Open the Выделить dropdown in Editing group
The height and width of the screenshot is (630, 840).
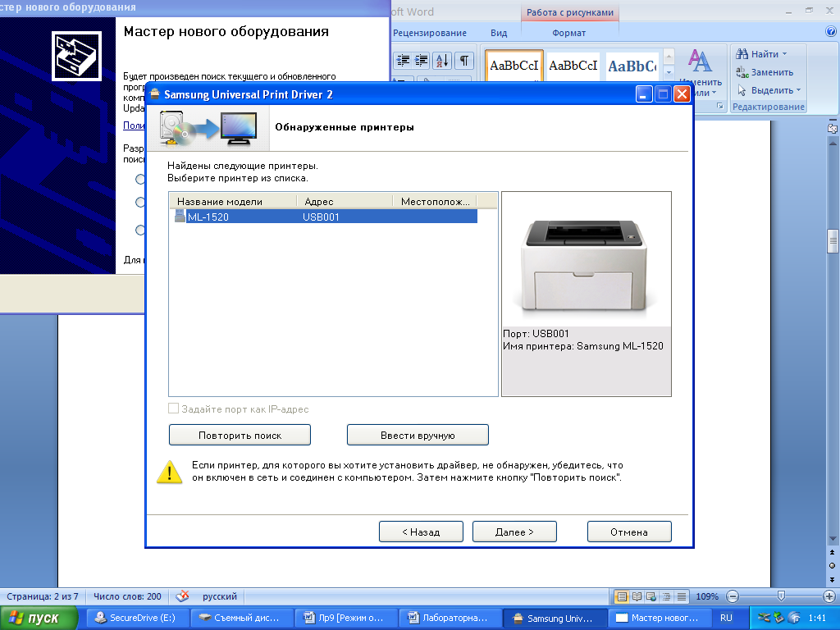click(798, 90)
